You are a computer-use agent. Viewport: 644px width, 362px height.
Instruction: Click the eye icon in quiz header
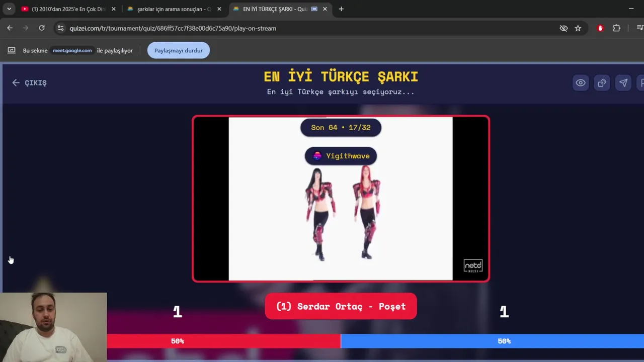[581, 83]
